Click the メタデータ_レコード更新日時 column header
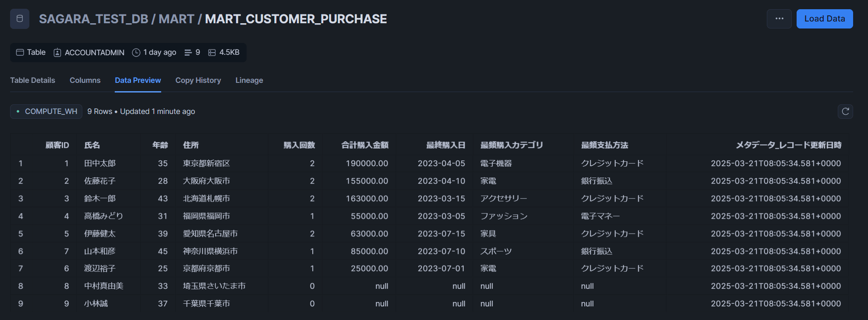The width and height of the screenshot is (868, 320). pos(788,145)
